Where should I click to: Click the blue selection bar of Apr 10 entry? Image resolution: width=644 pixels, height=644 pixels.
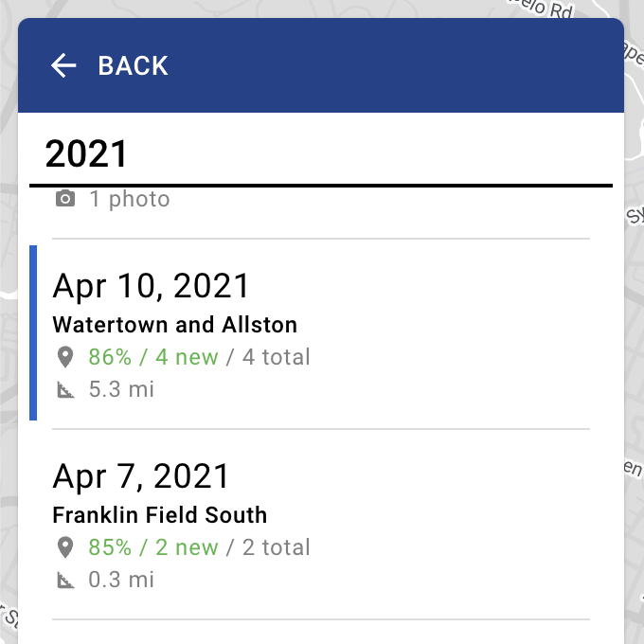(33, 332)
